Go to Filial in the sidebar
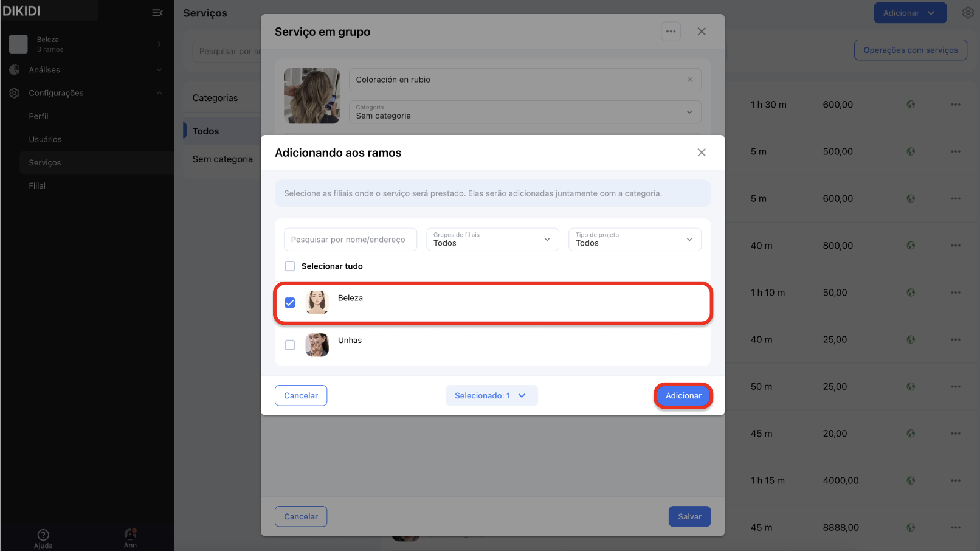This screenshot has height=551, width=980. (x=37, y=186)
